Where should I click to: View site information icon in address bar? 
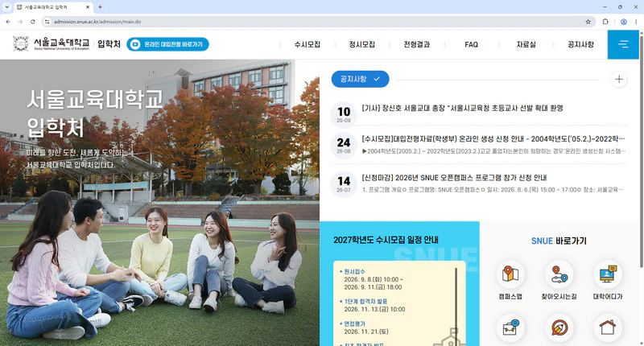coord(47,22)
